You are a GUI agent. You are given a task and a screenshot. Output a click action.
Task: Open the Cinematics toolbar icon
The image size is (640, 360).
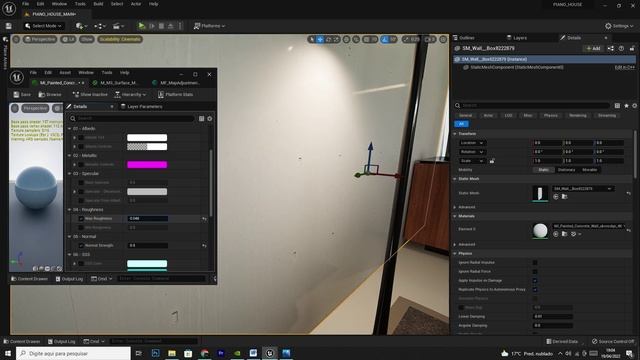[118, 26]
